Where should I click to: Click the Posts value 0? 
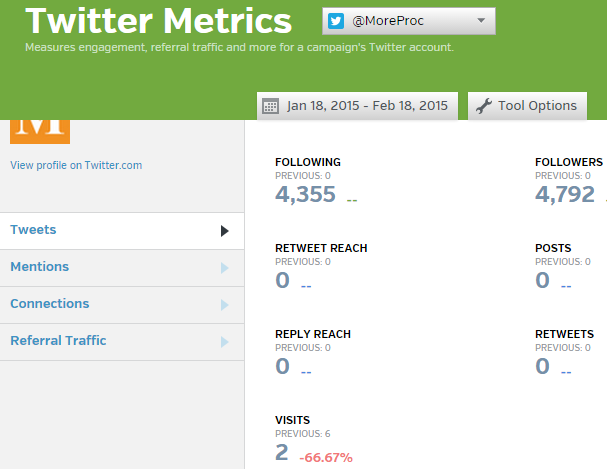(542, 280)
